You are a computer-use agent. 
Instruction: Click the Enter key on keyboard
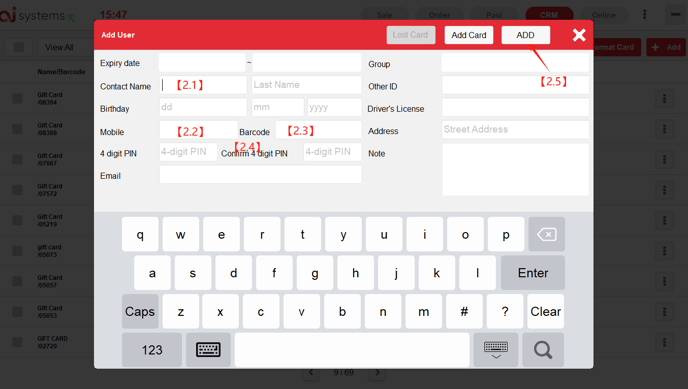(x=533, y=273)
